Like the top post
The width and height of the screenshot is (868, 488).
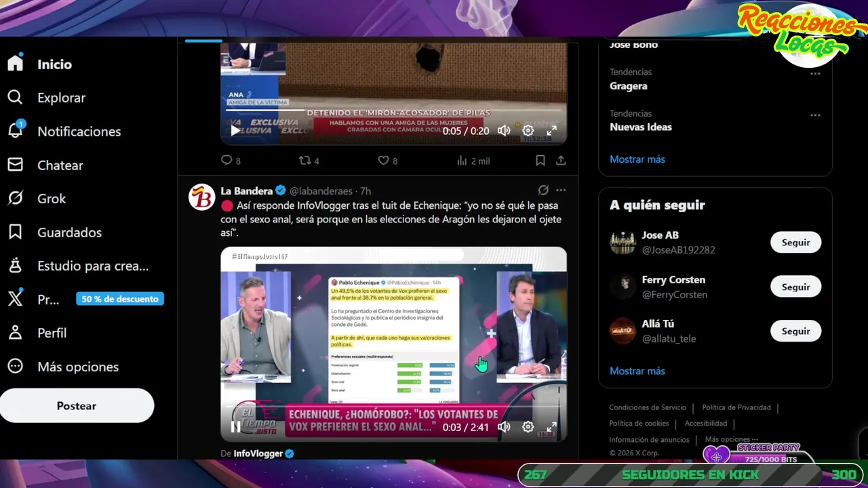tap(388, 161)
